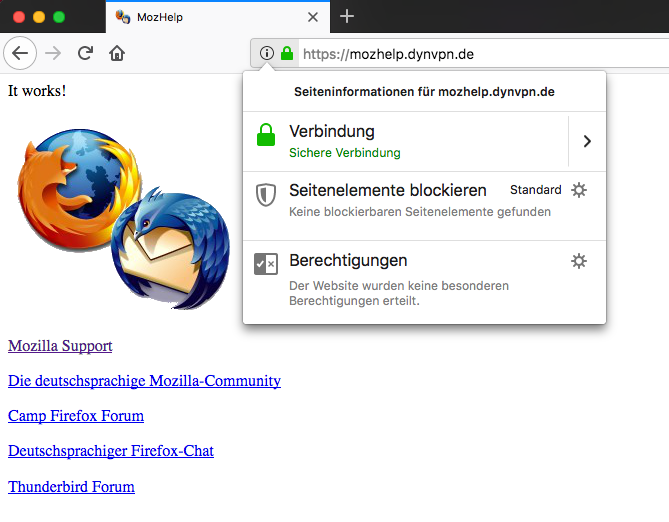Click the red close window button

[19, 17]
